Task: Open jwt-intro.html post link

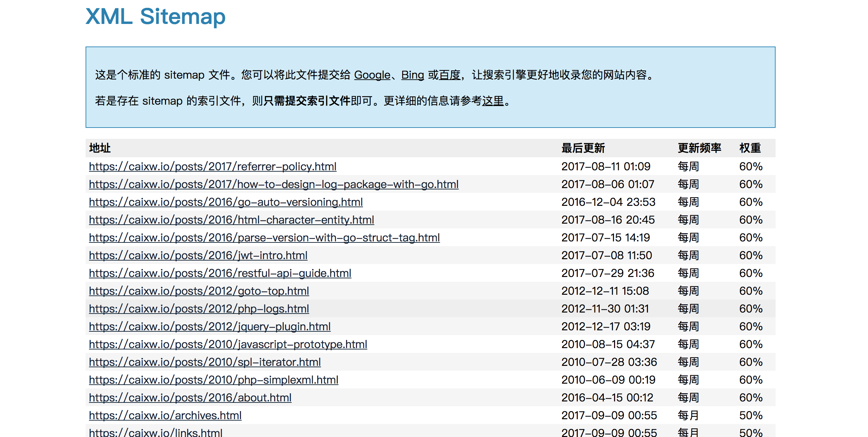Action: tap(198, 255)
